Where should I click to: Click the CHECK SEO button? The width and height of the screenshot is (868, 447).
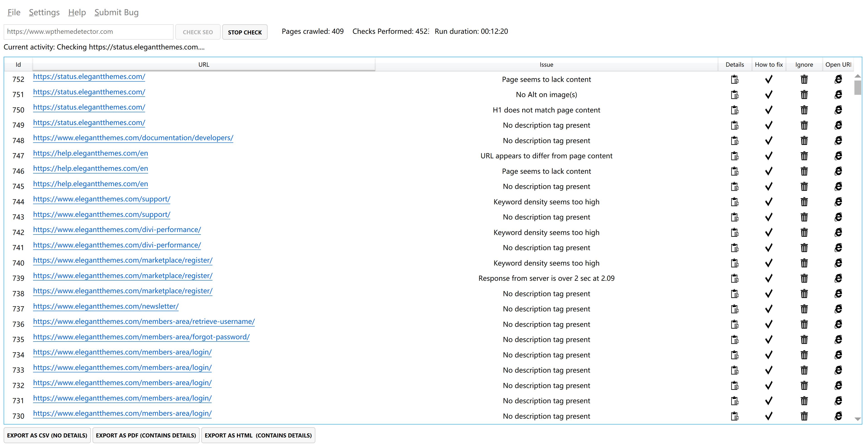[198, 32]
